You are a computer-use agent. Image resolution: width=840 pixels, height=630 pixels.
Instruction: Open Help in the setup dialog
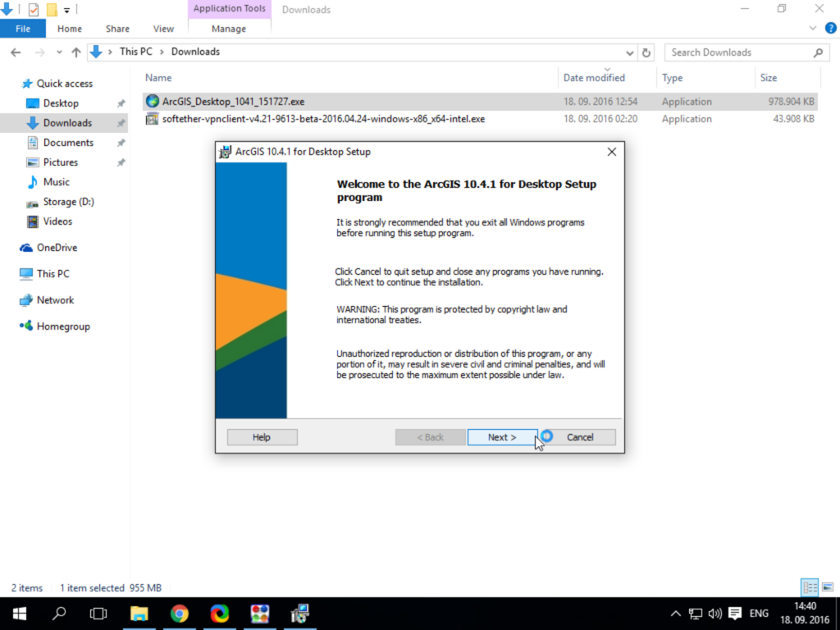coord(262,437)
